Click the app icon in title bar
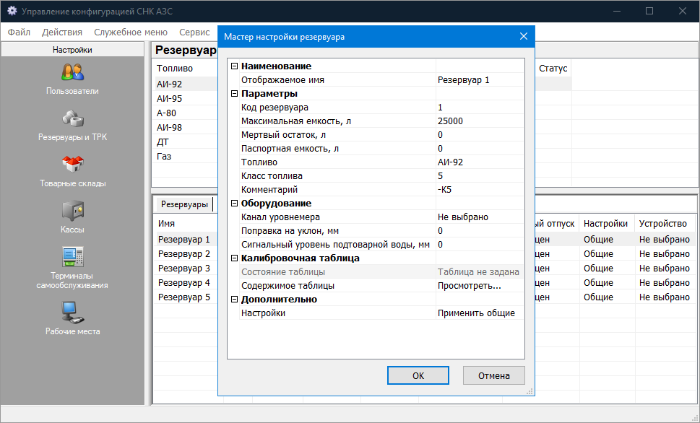The image size is (700, 423). point(10,11)
